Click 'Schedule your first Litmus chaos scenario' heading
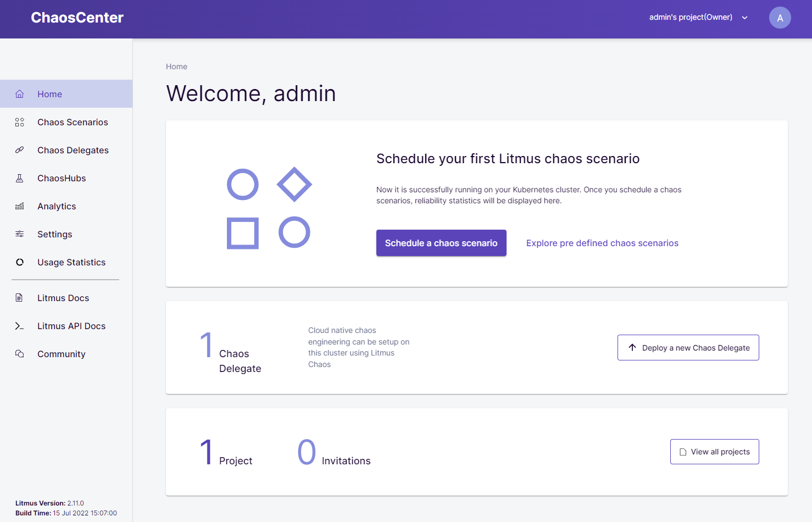Image resolution: width=812 pixels, height=522 pixels. coord(508,159)
